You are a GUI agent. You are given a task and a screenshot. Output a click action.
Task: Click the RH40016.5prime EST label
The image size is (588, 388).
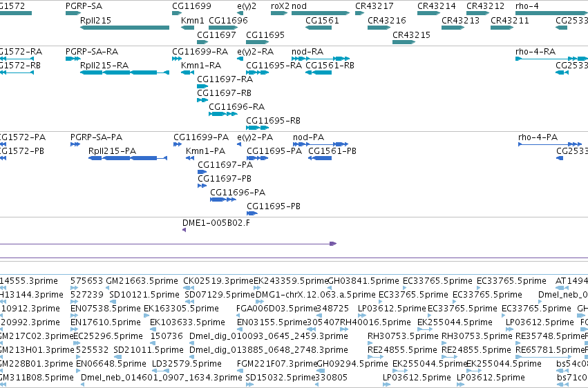pos(375,322)
